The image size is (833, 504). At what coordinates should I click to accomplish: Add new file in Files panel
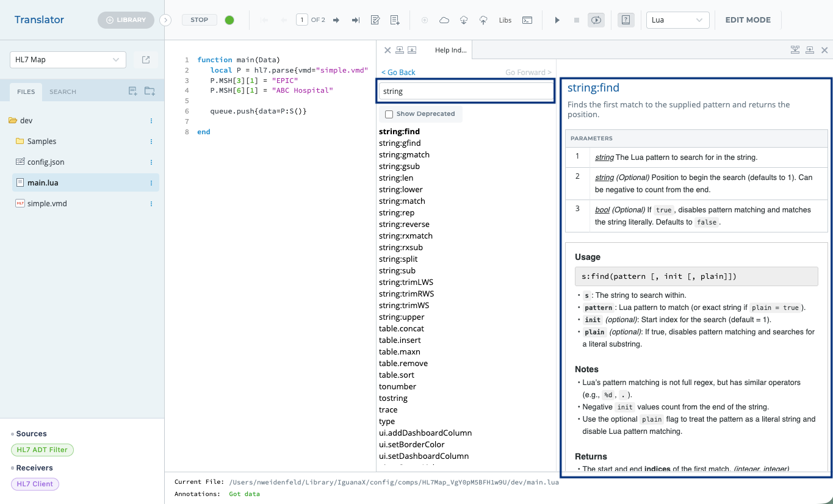[133, 92]
